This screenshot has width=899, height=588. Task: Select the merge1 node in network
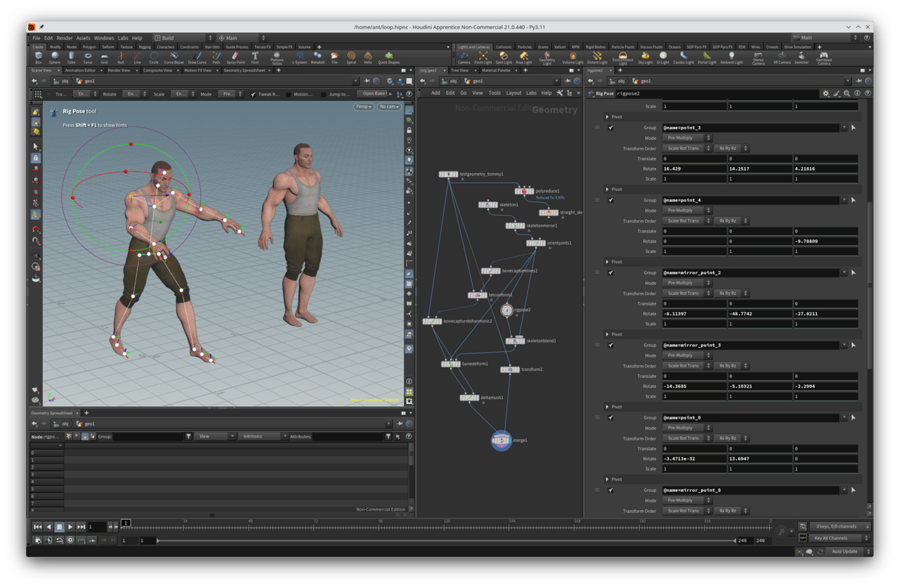click(x=501, y=440)
